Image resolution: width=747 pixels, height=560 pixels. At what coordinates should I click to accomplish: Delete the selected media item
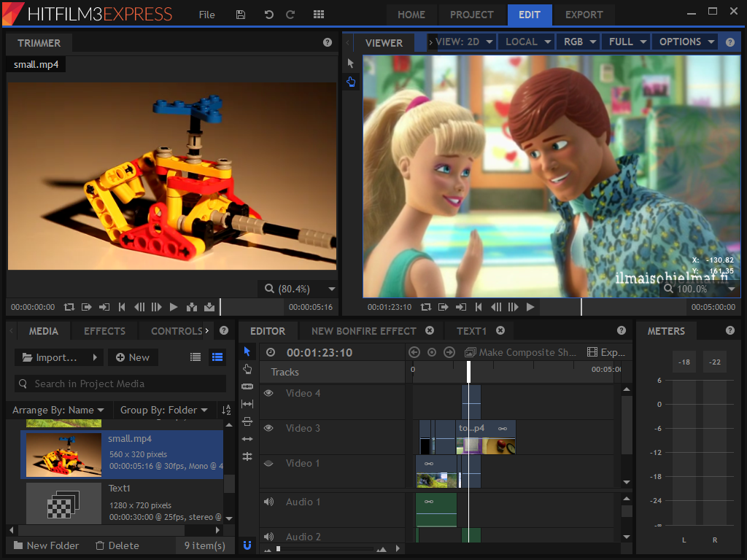coord(117,545)
